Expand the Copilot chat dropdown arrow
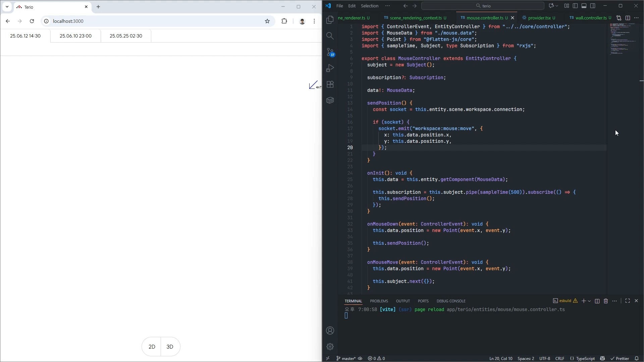Image resolution: width=644 pixels, height=362 pixels. coord(557,6)
